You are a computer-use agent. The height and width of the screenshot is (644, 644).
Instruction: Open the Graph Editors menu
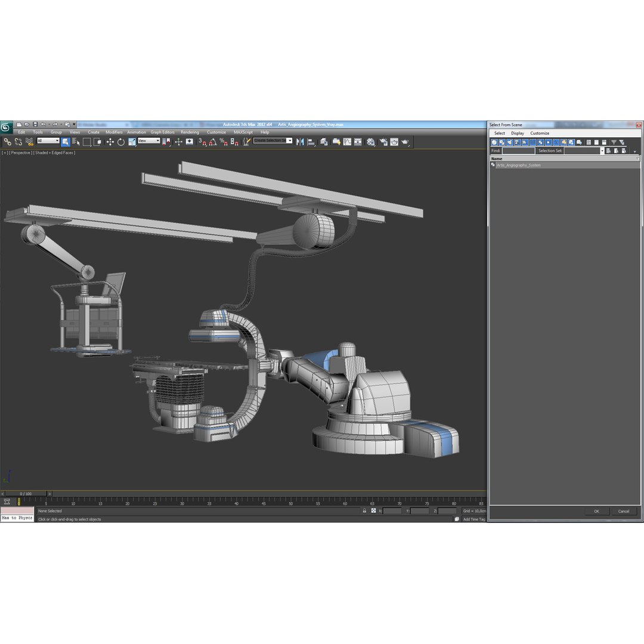click(x=162, y=132)
